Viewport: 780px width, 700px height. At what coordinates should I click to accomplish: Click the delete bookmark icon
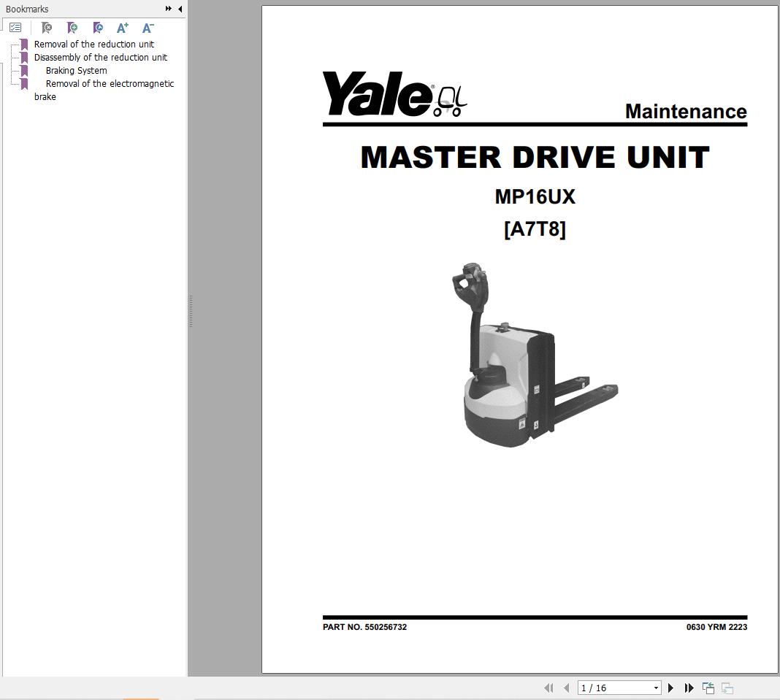(x=46, y=27)
